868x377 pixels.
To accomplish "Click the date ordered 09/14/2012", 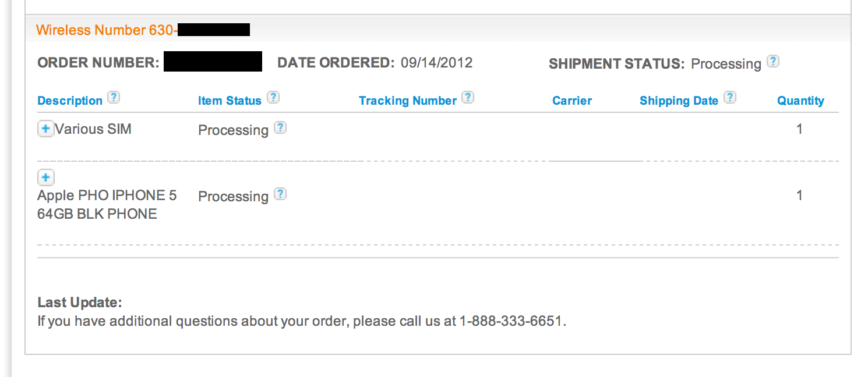I will (437, 62).
